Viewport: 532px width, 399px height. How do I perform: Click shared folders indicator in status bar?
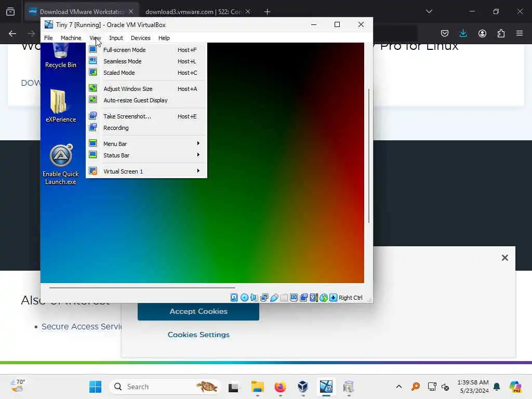(284, 298)
